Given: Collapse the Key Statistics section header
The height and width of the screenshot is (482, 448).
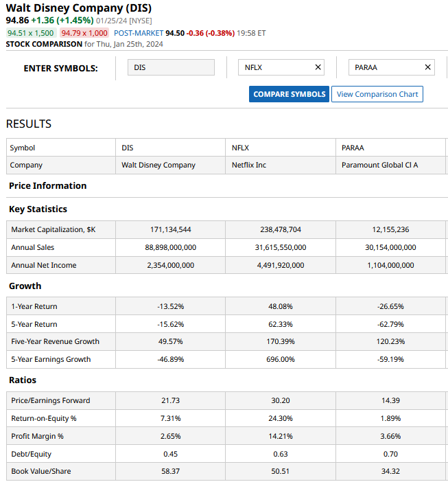Looking at the screenshot, I should coord(38,209).
